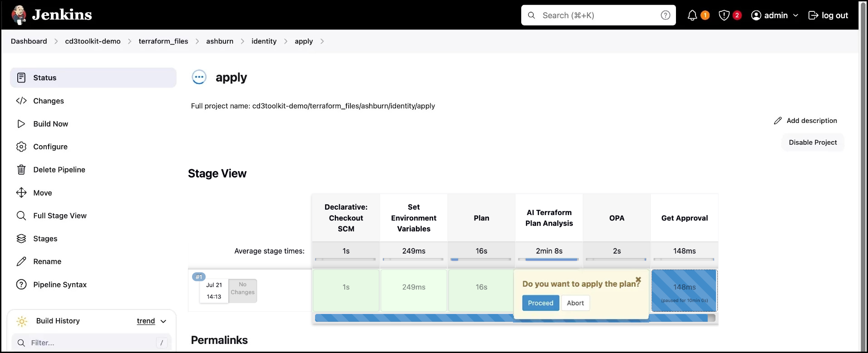Open the Status sidebar item
The width and height of the screenshot is (868, 353).
point(93,78)
